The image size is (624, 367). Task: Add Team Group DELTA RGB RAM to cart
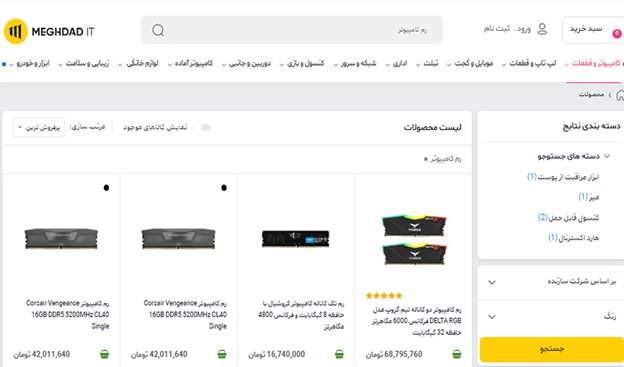click(x=456, y=354)
